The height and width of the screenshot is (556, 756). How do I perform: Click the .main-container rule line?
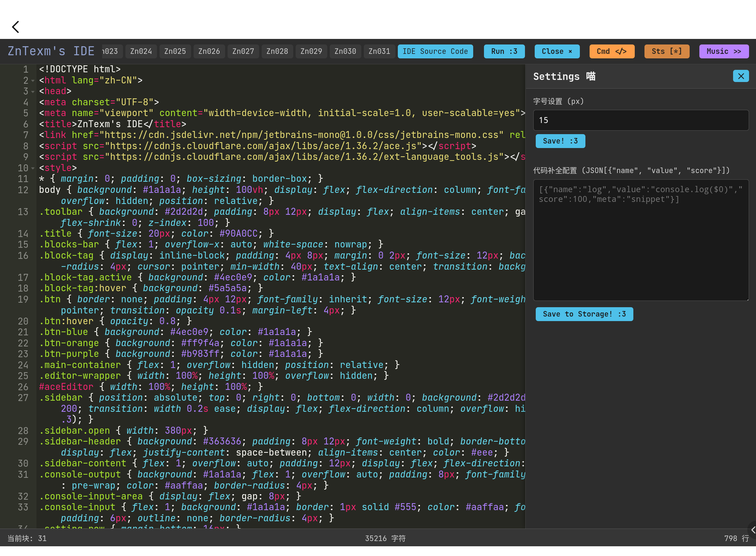pos(220,365)
